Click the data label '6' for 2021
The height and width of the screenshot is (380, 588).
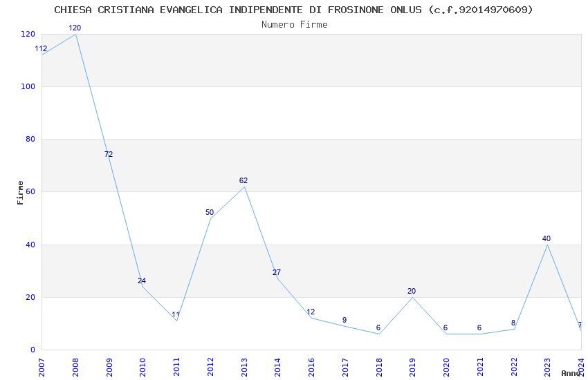click(x=479, y=328)
